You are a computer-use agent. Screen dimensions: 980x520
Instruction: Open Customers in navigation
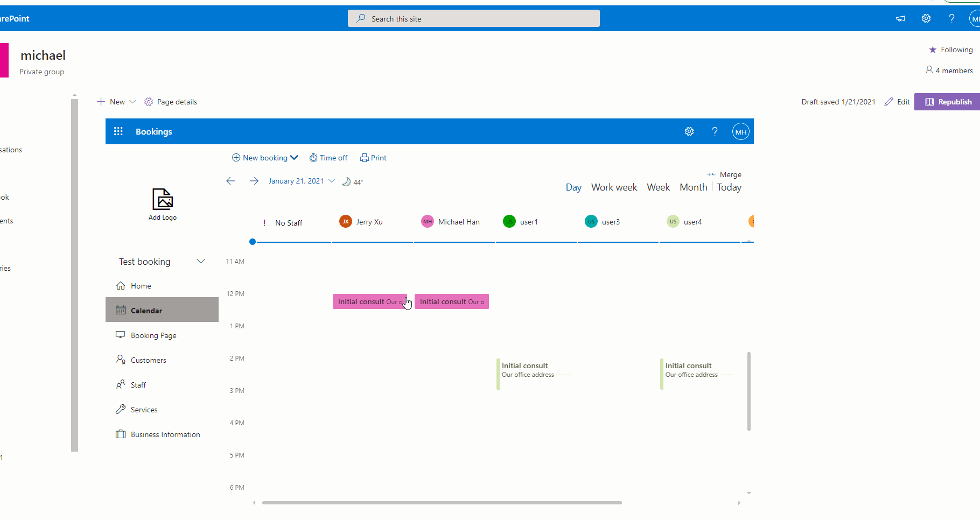coord(162,360)
